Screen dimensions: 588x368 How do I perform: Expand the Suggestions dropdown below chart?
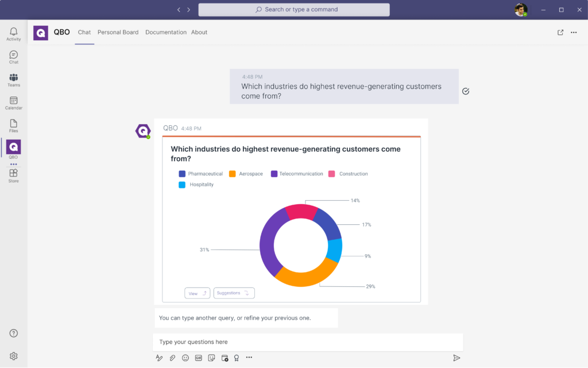pyautogui.click(x=234, y=293)
